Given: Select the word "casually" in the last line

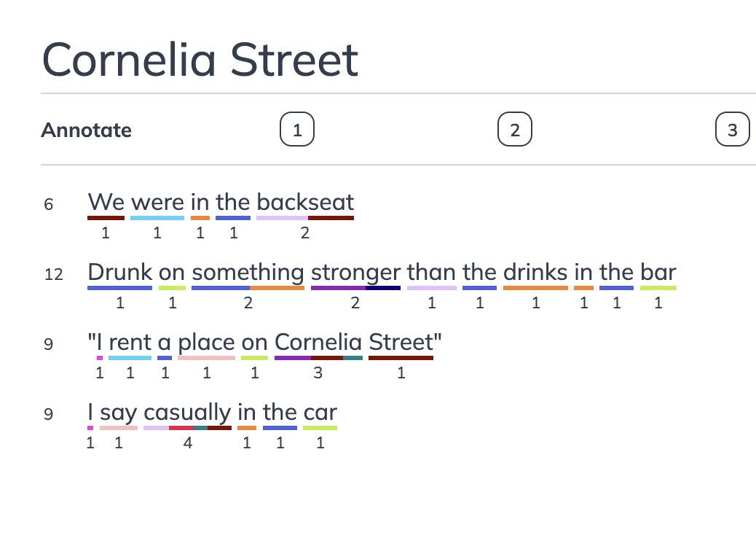Looking at the screenshot, I should click(x=187, y=412).
